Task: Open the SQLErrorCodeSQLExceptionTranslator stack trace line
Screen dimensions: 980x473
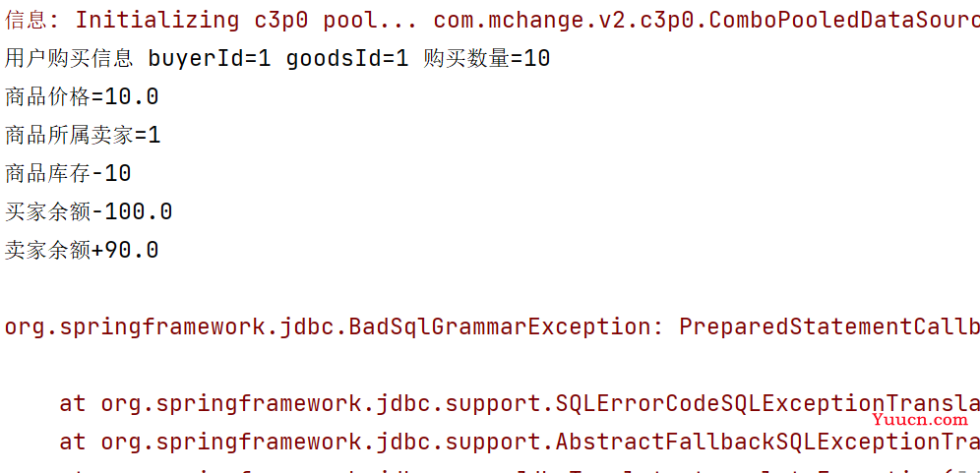Action: pyautogui.click(x=520, y=403)
